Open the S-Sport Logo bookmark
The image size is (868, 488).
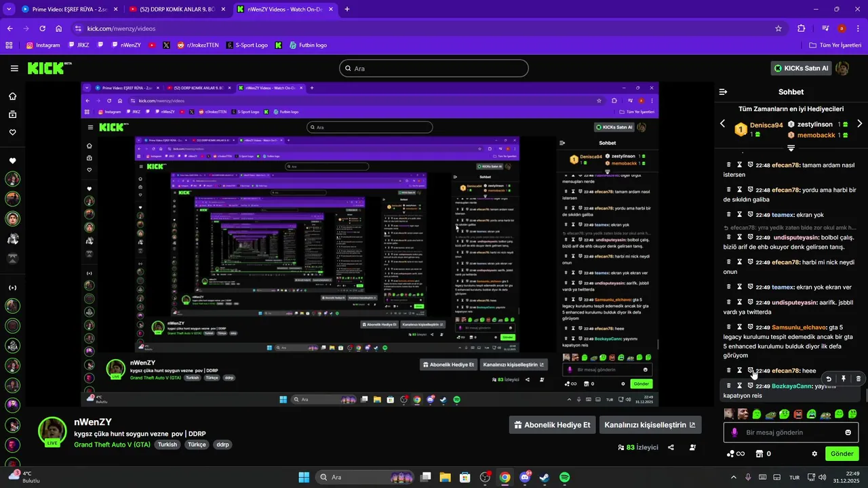pos(246,45)
